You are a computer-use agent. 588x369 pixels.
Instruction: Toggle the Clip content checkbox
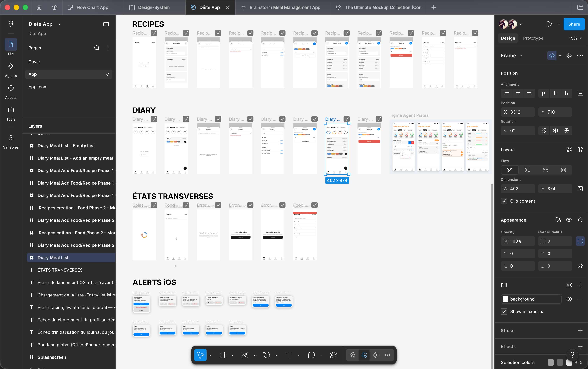point(504,201)
